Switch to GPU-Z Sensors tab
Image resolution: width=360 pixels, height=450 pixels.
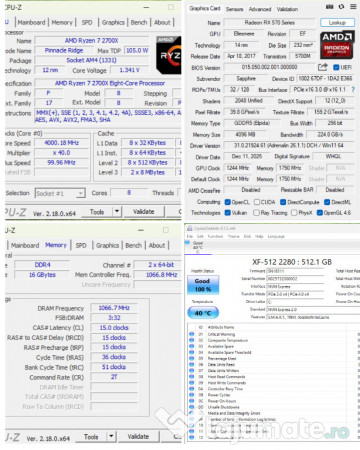point(234,9)
